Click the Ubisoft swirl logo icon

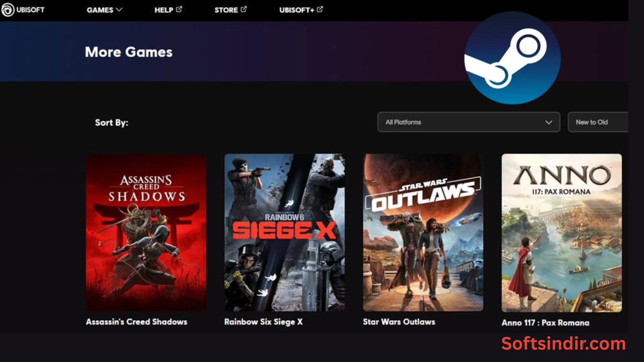click(7, 10)
